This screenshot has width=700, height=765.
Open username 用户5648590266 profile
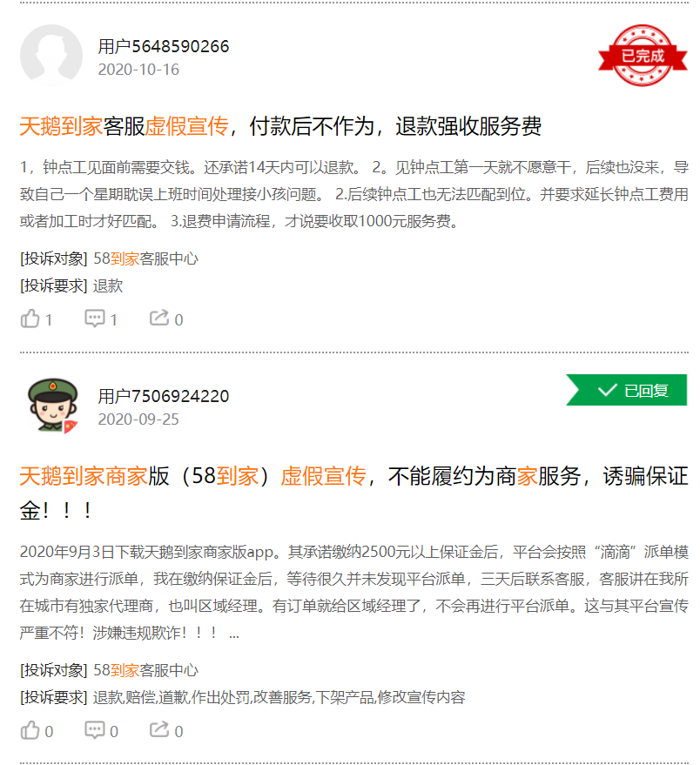[x=163, y=46]
